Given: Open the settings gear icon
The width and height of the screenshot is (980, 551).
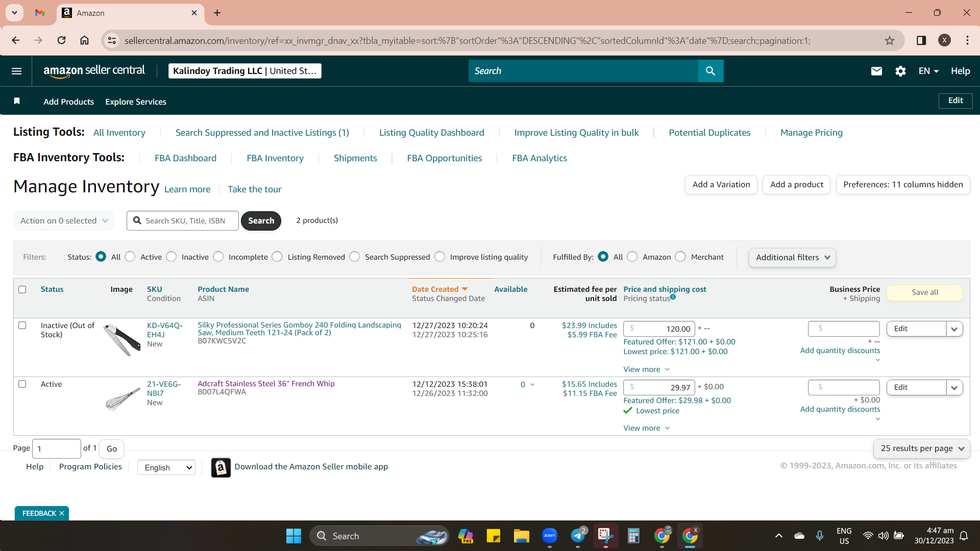Looking at the screenshot, I should 900,71.
